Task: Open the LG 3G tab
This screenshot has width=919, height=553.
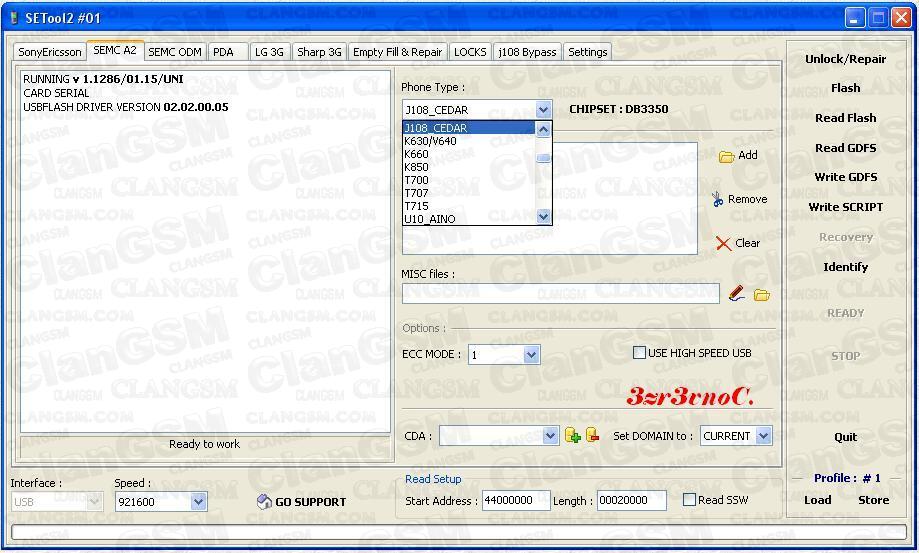Action: (x=269, y=52)
